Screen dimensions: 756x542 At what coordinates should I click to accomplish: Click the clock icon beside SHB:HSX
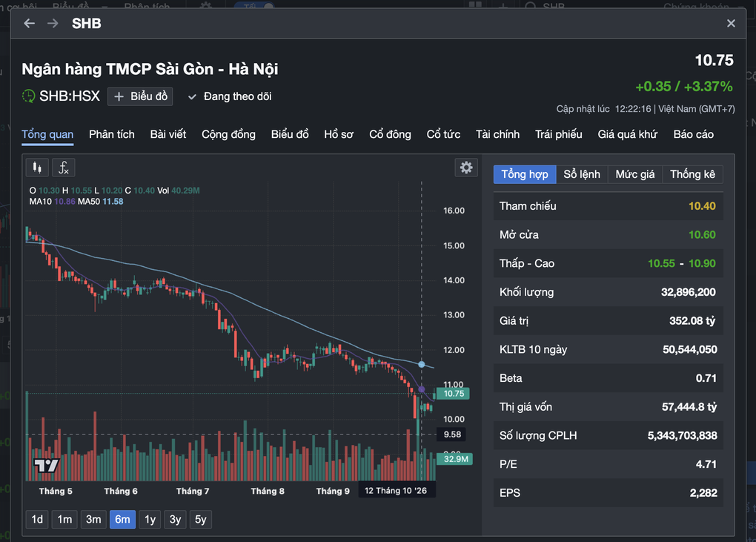[x=28, y=96]
